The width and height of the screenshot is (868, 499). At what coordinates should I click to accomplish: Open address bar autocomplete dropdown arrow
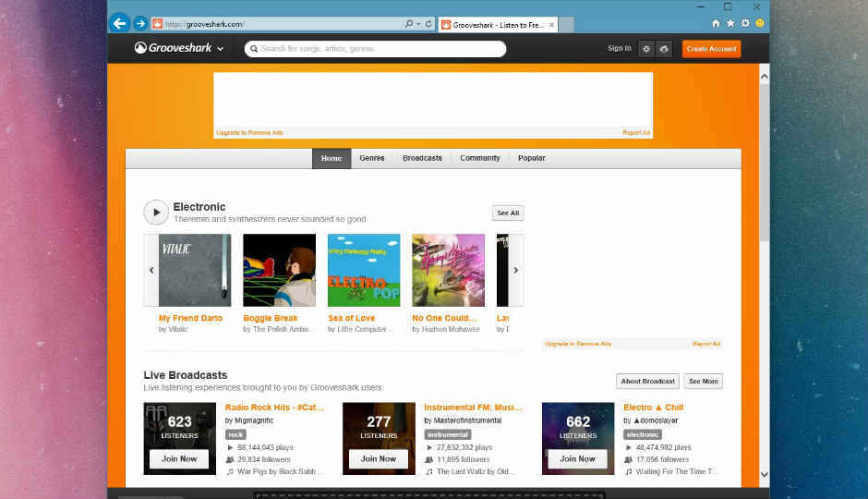[x=418, y=24]
